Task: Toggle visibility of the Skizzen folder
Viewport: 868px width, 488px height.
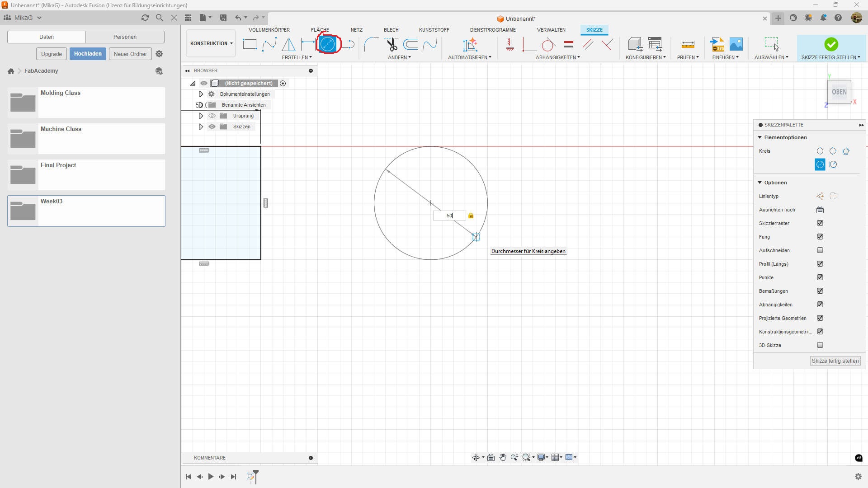Action: click(212, 127)
